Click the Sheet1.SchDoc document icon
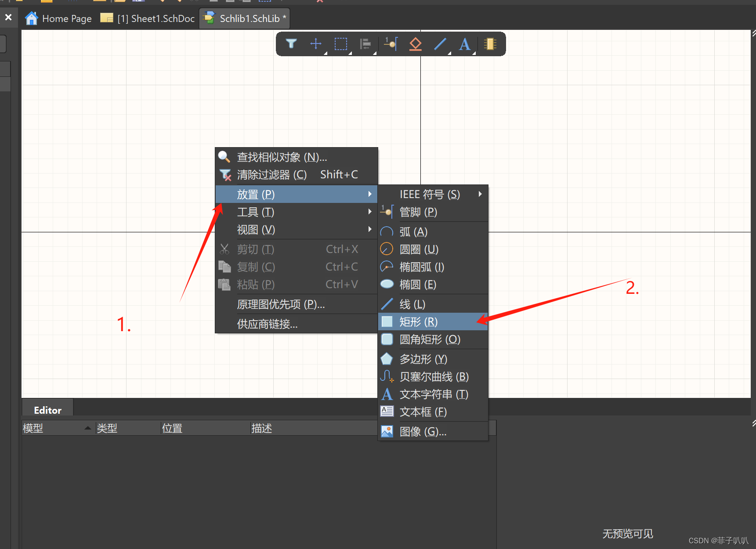The height and width of the screenshot is (549, 756). tap(107, 18)
